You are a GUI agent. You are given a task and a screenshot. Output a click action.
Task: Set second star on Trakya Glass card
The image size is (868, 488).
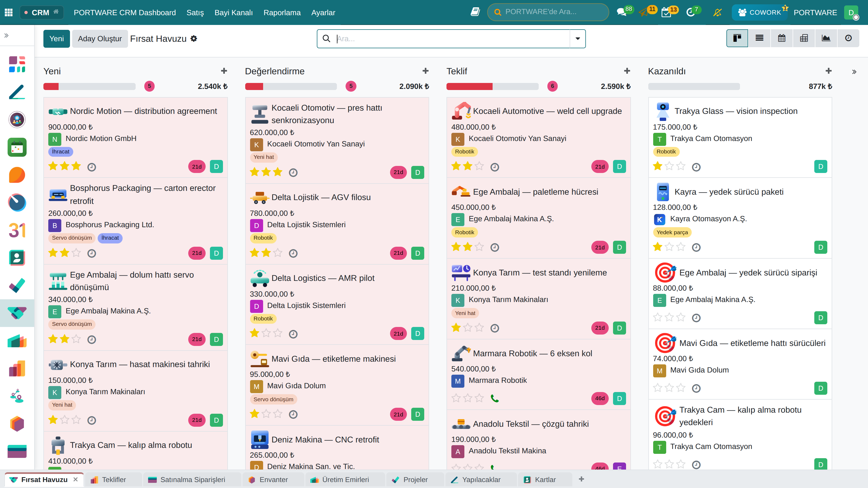click(669, 166)
